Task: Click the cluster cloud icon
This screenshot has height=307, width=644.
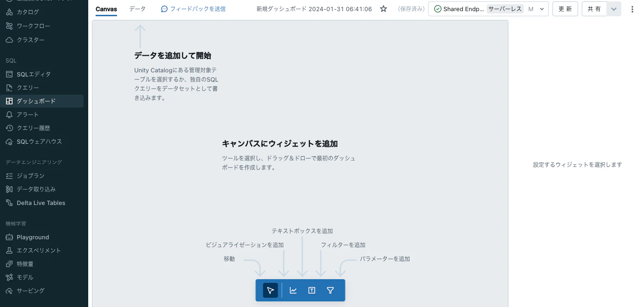Action: 9,40
